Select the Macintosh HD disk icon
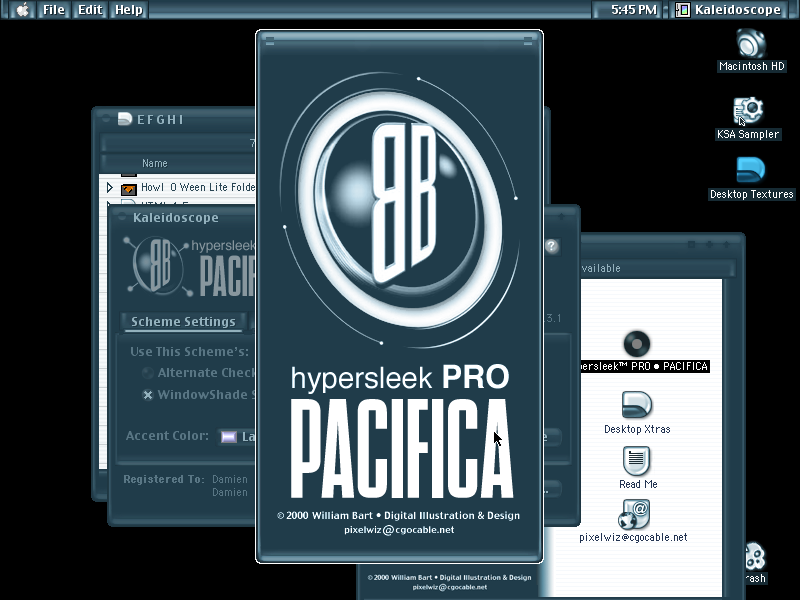Image resolution: width=800 pixels, height=600 pixels. tap(751, 43)
